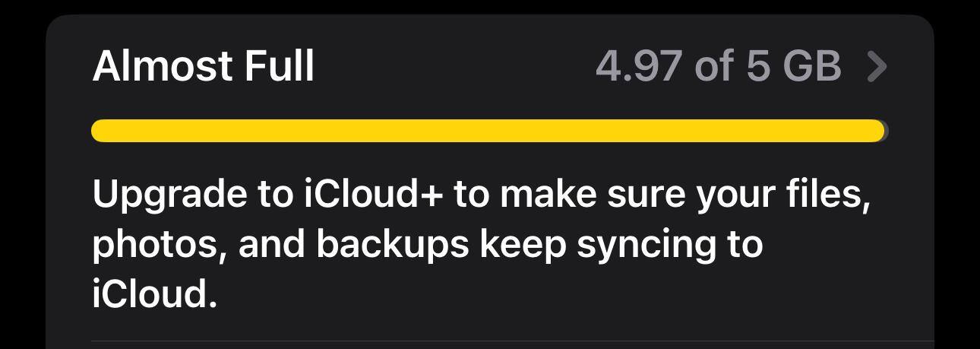Tap the gray unused tip of storage bar
980x349 pixels.
click(884, 131)
